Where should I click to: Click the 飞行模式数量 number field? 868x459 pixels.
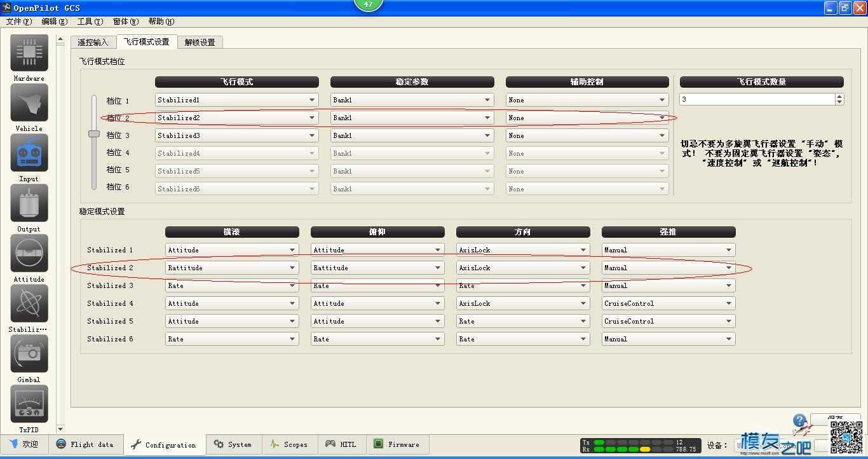coord(757,99)
